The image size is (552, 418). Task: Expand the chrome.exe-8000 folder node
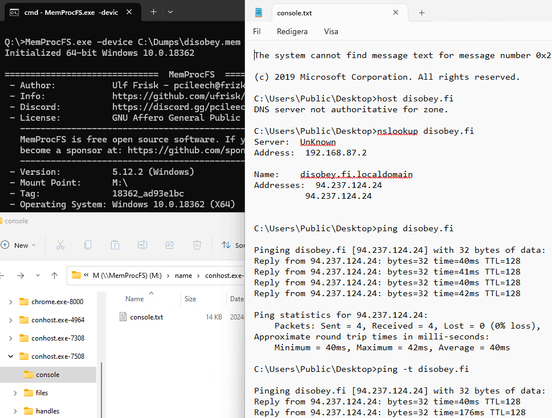[x=11, y=302]
